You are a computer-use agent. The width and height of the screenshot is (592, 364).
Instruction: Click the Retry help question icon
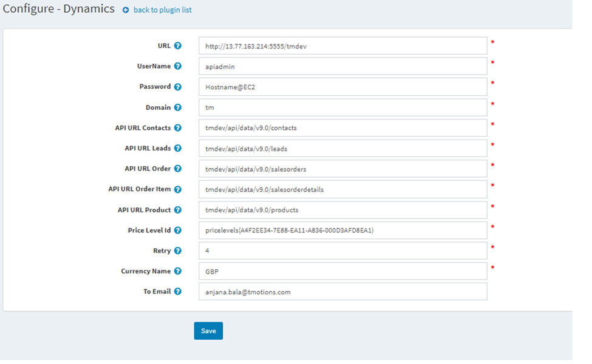coord(177,251)
